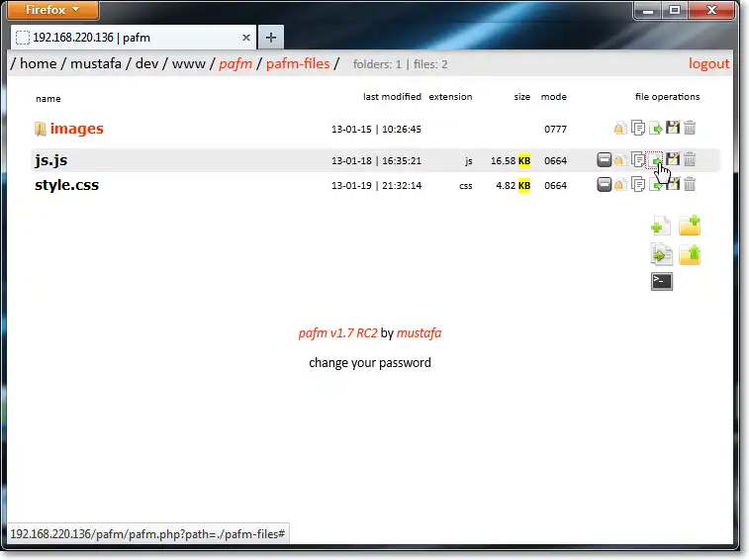Click the 13-01-19 | 21:32:14 date
Viewport: 749px width, 560px height.
376,185
